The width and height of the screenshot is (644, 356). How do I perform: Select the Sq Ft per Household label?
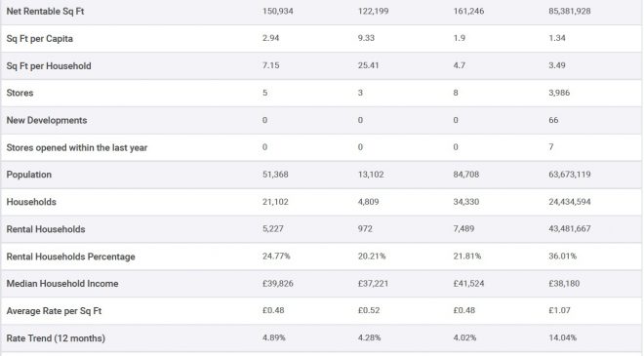pos(49,65)
